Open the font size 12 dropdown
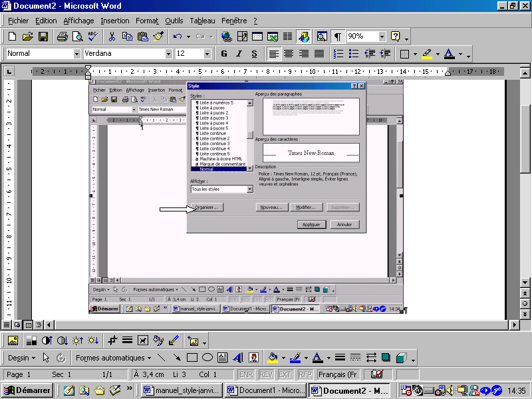 pyautogui.click(x=207, y=54)
